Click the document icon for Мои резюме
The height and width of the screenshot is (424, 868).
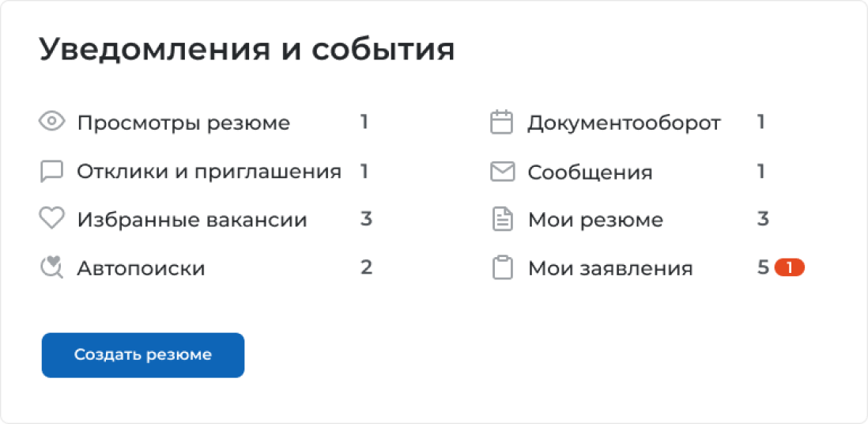coord(502,219)
